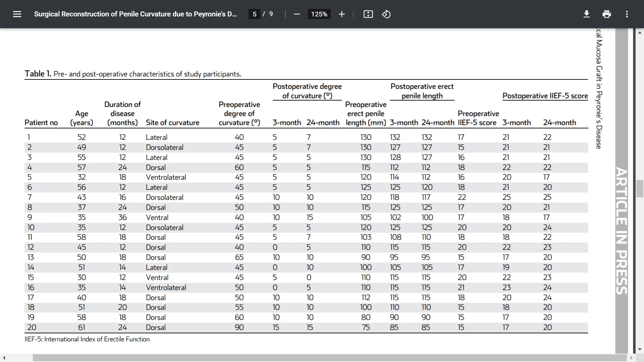Click 'Lateral' in patient 14 row
The height and width of the screenshot is (362, 644).
click(x=156, y=267)
